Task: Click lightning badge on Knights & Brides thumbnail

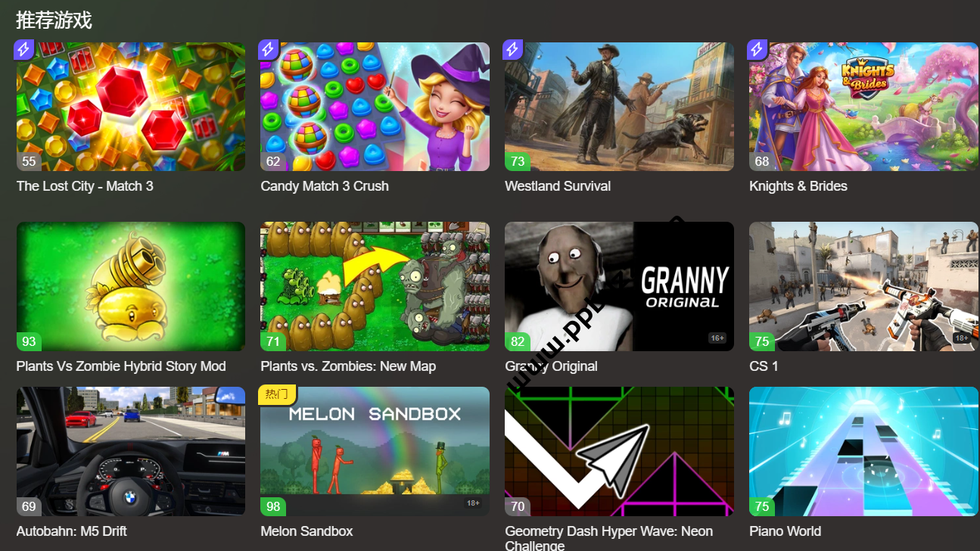Action: tap(758, 50)
